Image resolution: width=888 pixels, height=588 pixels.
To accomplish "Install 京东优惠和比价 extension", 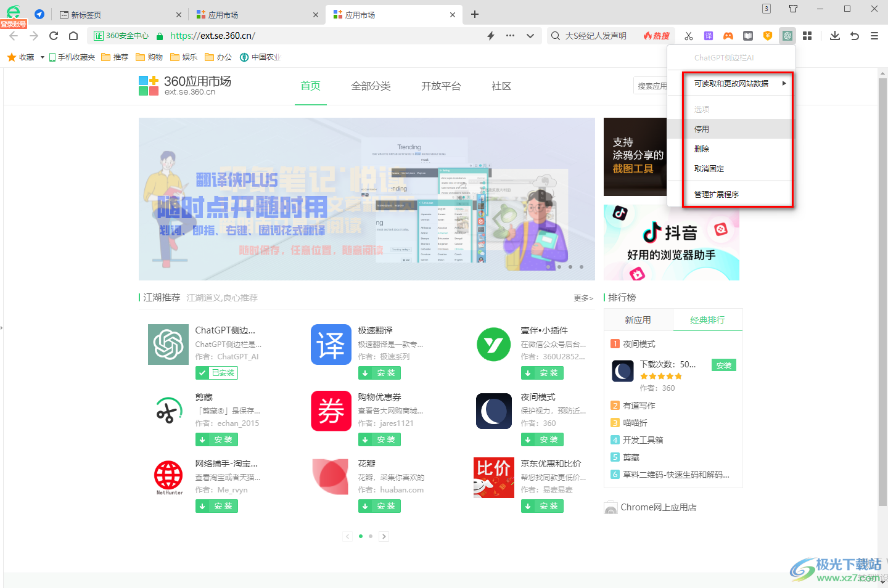I will coord(543,506).
